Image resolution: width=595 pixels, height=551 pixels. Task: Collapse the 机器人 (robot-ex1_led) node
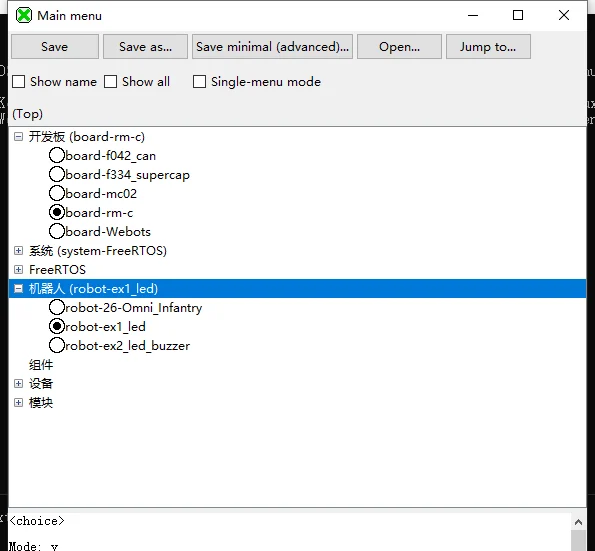(x=18, y=288)
